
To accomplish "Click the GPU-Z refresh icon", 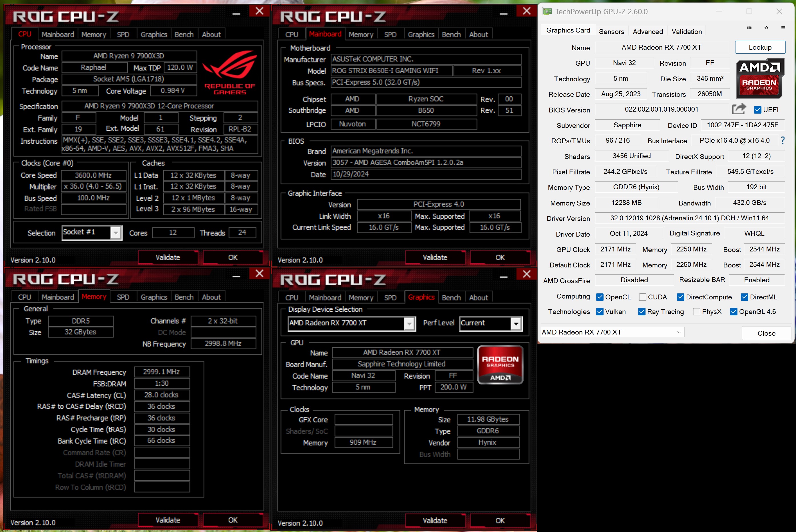I will point(766,28).
